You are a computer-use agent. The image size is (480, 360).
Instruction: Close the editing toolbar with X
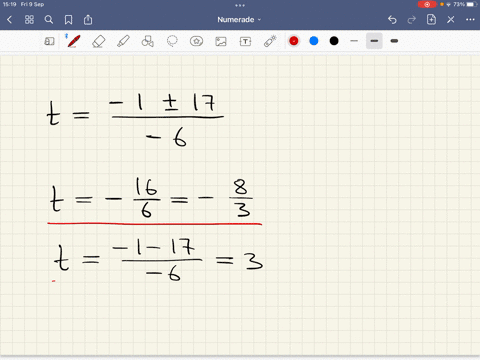tap(451, 20)
